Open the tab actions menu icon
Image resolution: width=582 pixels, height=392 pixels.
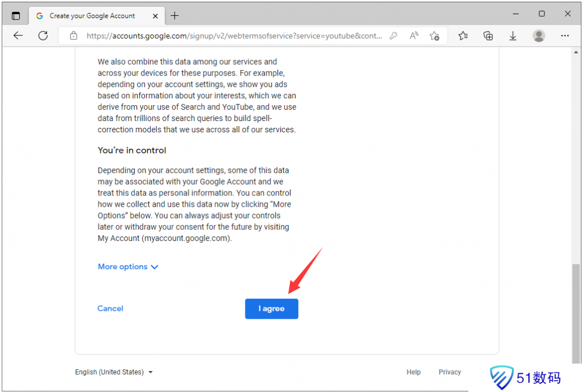click(x=16, y=16)
